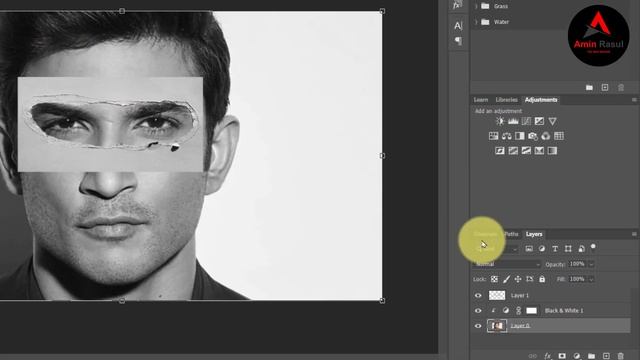Delete item in upper panel footer
Screen dimensions: 640x360
[621, 87]
